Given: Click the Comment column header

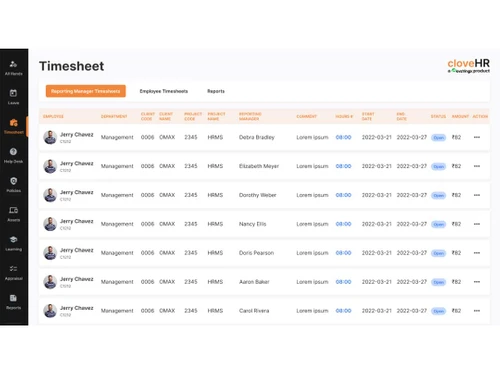Looking at the screenshot, I should tap(306, 116).
